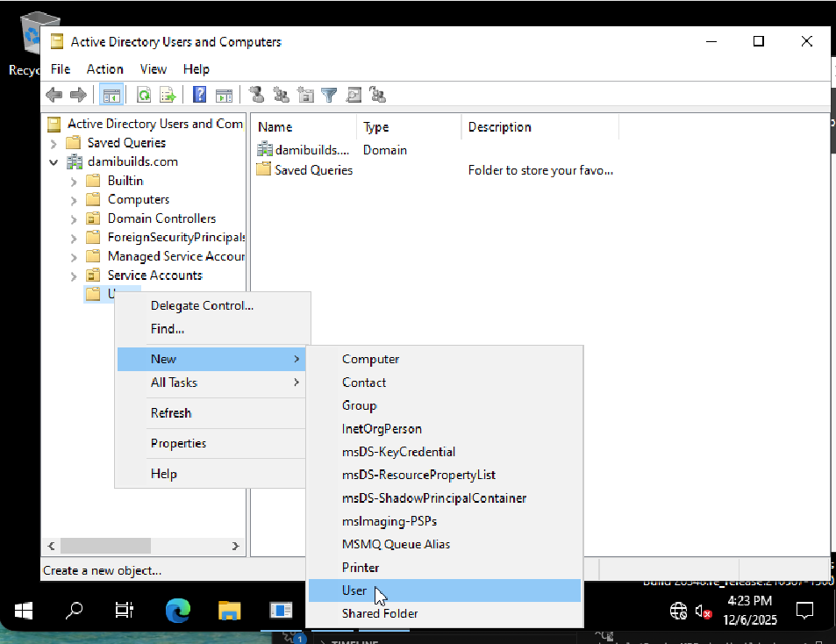This screenshot has height=644, width=836.
Task: Click the Export List toolbar icon
Action: [168, 95]
